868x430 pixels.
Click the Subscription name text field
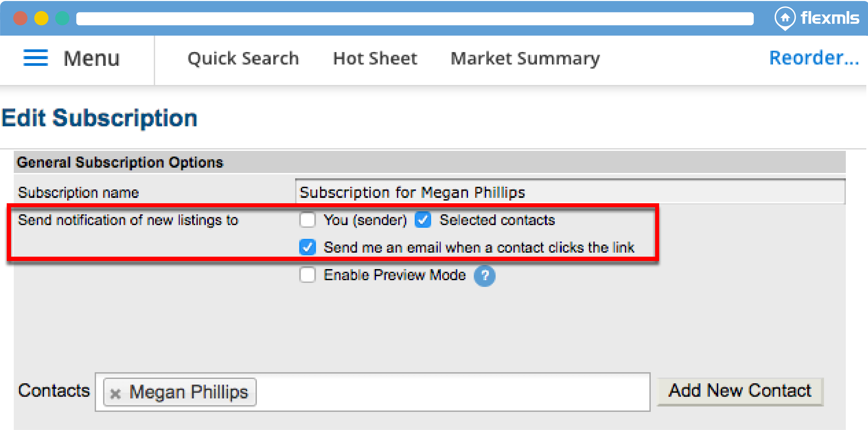[569, 192]
